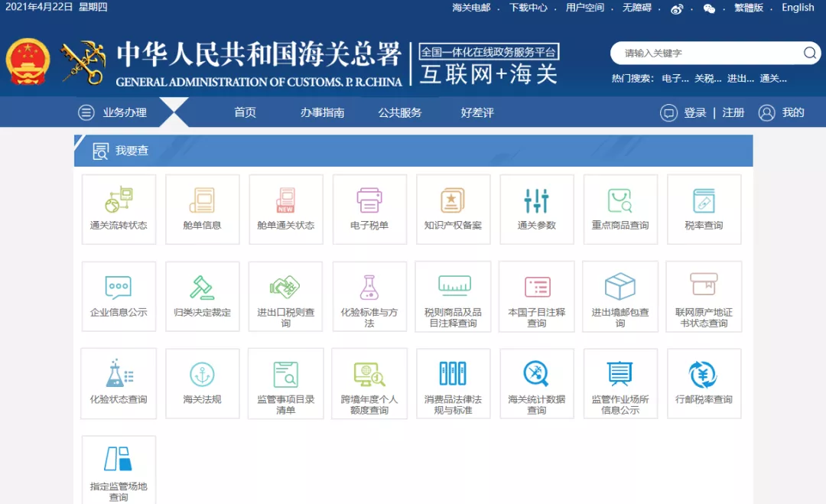Image resolution: width=826 pixels, height=504 pixels.
Task: Click the national emblem logo
Action: coord(28,62)
